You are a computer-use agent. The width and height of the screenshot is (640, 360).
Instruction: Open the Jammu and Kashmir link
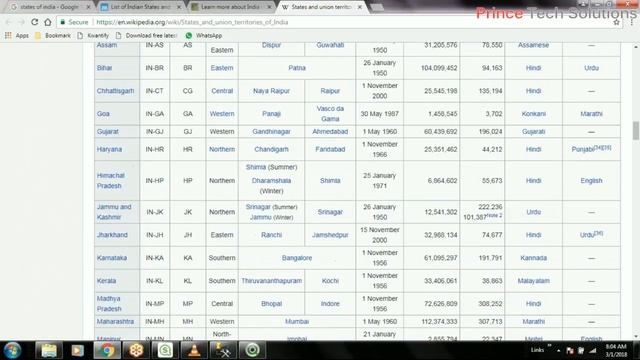pos(114,212)
